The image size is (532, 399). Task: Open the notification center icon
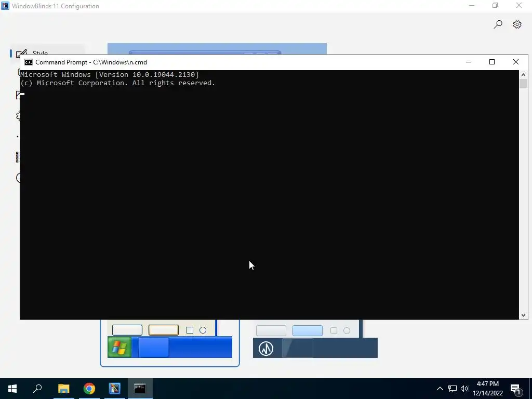pos(517,389)
